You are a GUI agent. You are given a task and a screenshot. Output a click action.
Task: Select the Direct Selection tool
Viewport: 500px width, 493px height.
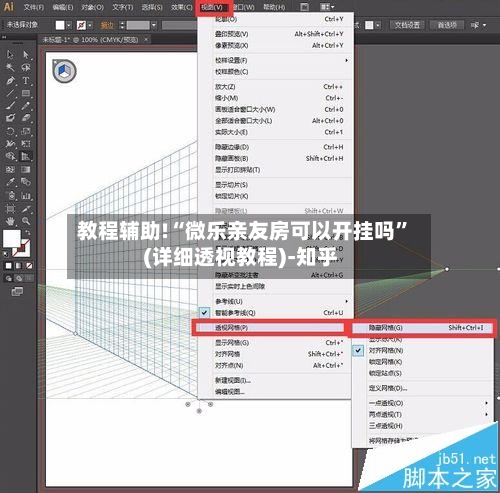(x=26, y=55)
